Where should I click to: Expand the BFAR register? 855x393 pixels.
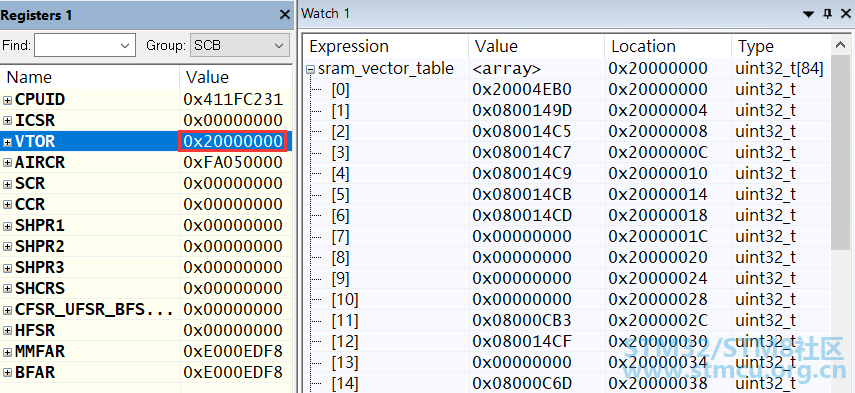[x=8, y=373]
